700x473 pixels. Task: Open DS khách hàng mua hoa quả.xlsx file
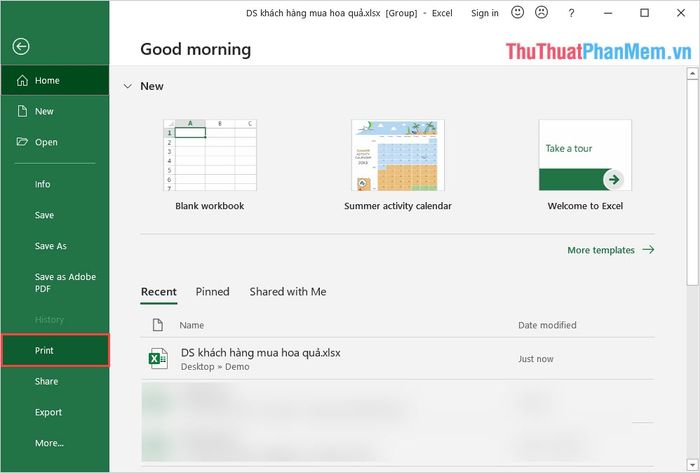[261, 353]
